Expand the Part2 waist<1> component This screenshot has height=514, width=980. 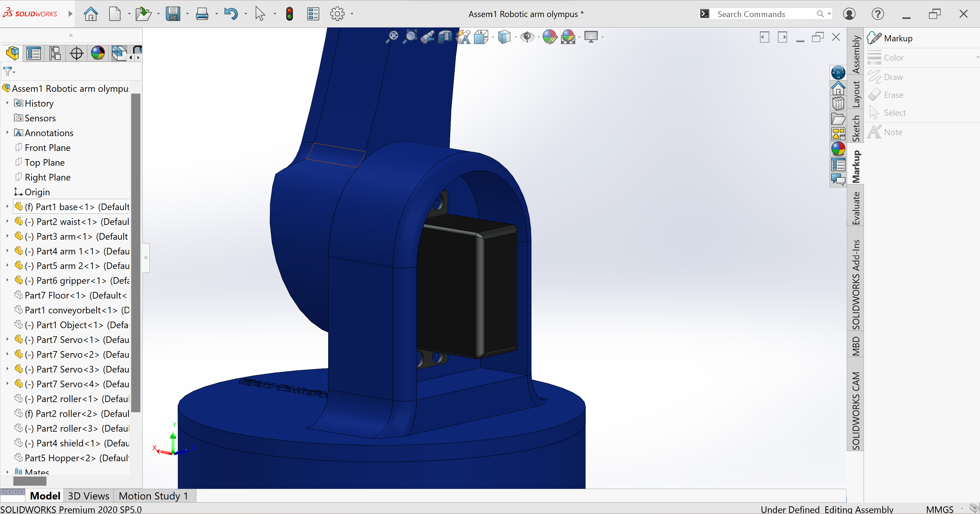[7, 221]
